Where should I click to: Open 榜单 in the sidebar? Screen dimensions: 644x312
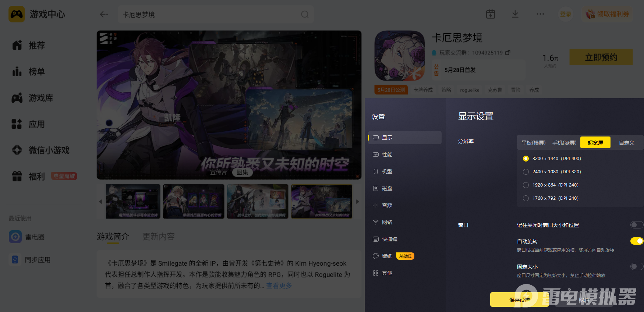click(29, 71)
